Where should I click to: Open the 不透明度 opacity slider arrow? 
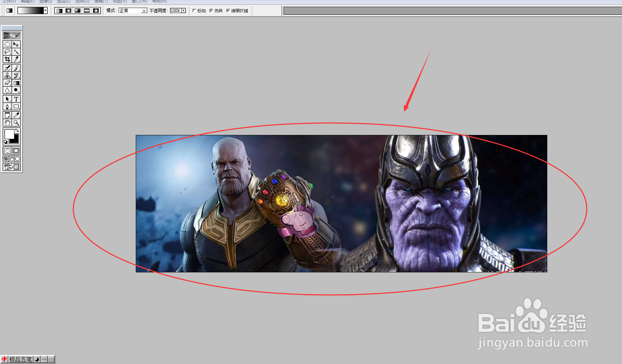click(183, 11)
